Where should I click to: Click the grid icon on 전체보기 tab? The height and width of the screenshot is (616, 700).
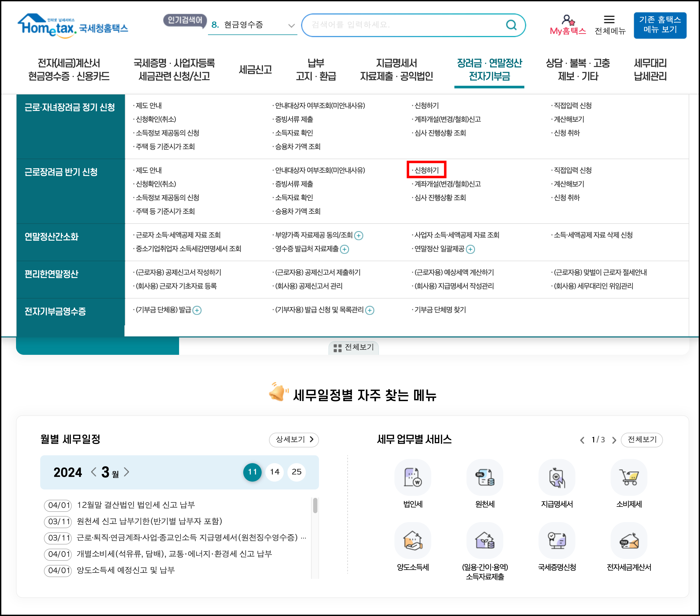[x=337, y=348]
